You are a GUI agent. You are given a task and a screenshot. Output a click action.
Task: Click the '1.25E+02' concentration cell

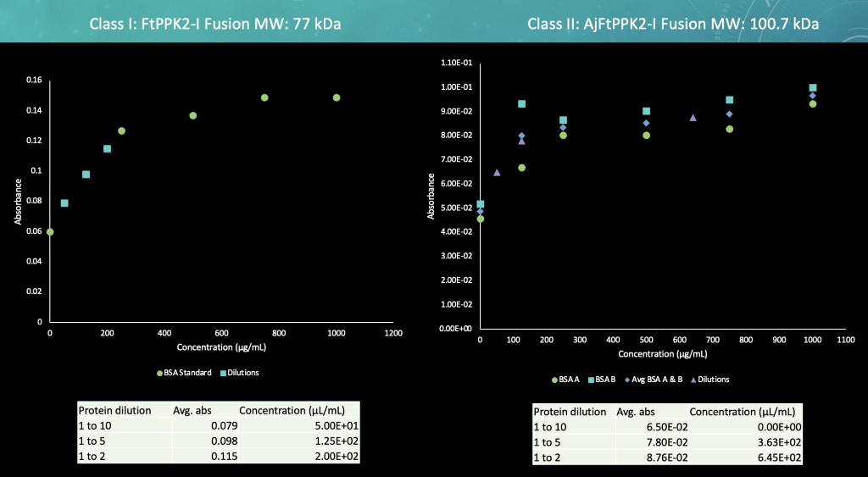[x=335, y=441]
